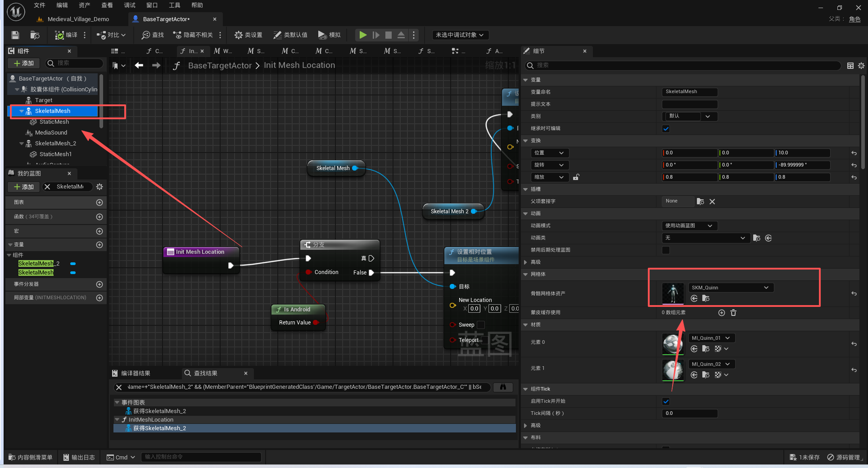Open the SKM_Quinn mesh asset dropdown
The height and width of the screenshot is (468, 868).
(x=731, y=288)
